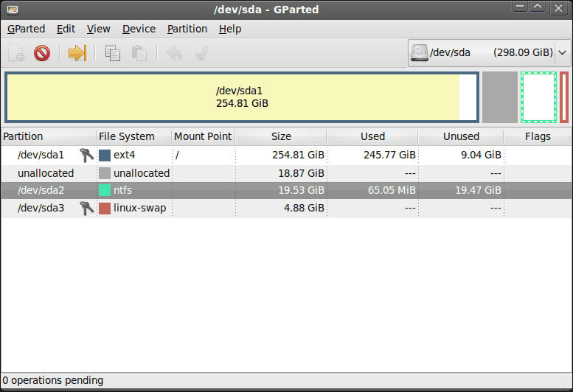Click the 4.88 GiB size cell

click(304, 208)
